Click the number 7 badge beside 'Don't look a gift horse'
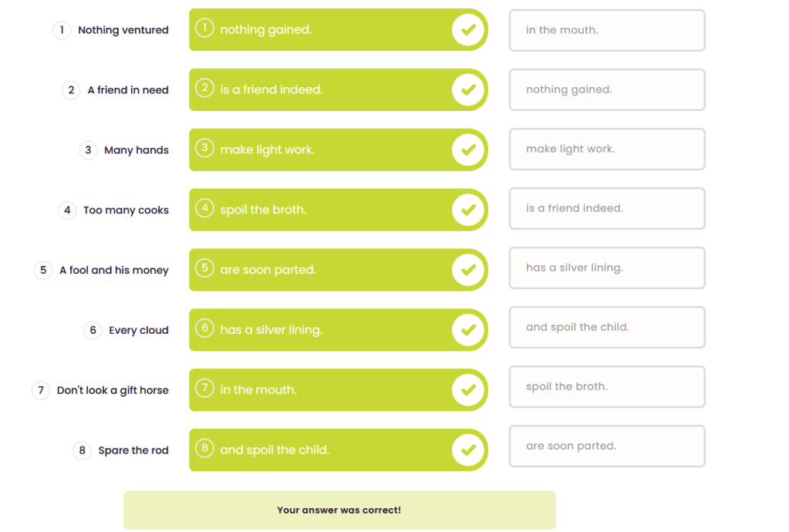 tap(41, 390)
